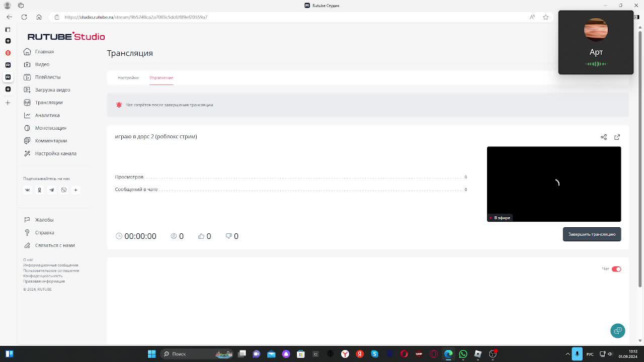Click the taskbar Поиск search box
The image size is (644, 362).
(x=196, y=354)
